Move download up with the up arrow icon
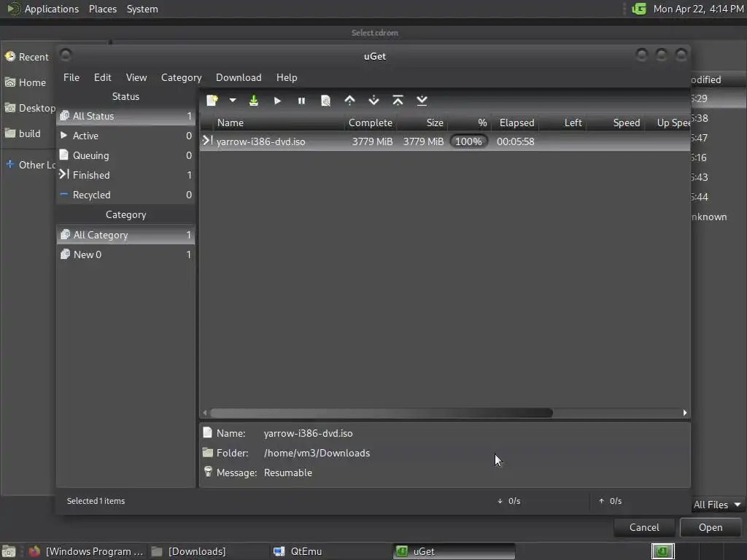 tap(349, 101)
